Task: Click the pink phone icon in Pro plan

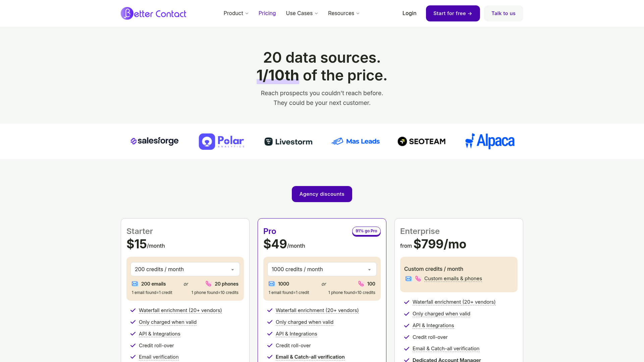Action: pyautogui.click(x=361, y=284)
